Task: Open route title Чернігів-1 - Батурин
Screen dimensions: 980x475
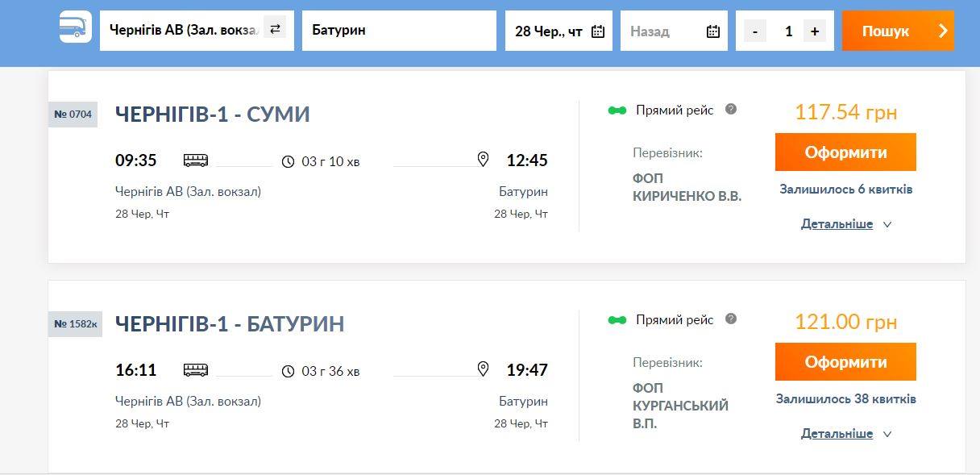Action: [x=230, y=323]
